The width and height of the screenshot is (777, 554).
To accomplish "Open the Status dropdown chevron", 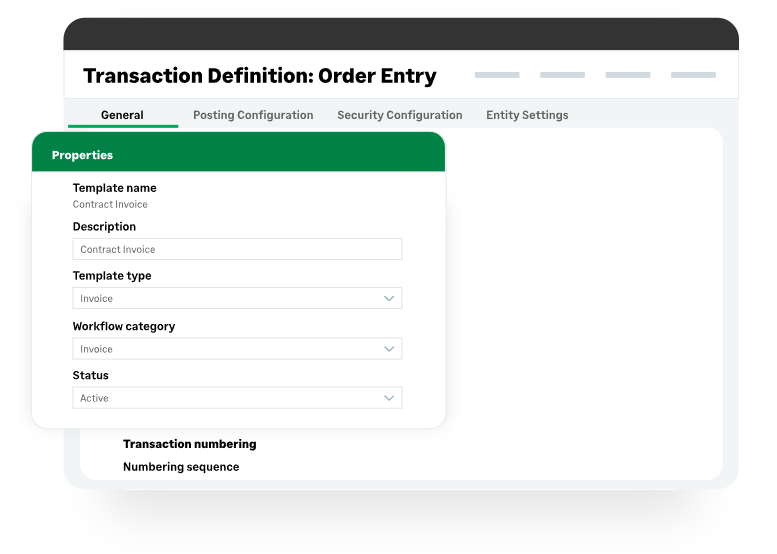I will pyautogui.click(x=389, y=398).
